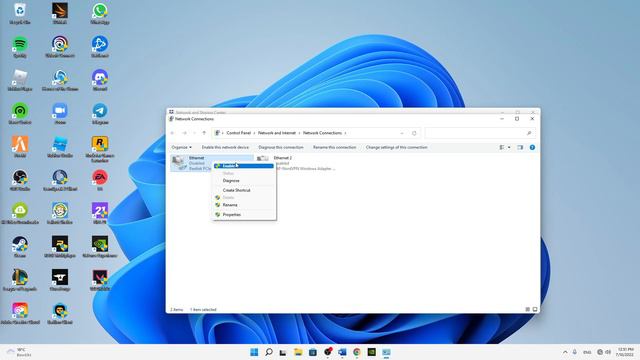Choose Enable in the context menu

[x=244, y=166]
